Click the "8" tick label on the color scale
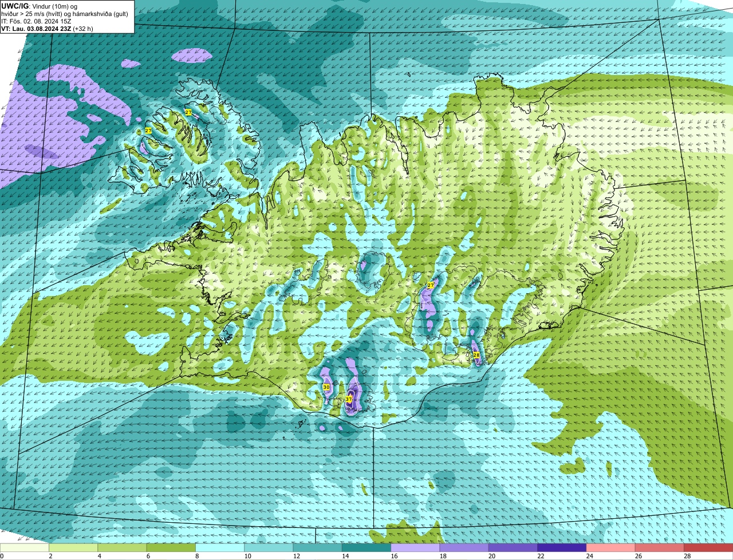This screenshot has width=733, height=560. [196, 556]
